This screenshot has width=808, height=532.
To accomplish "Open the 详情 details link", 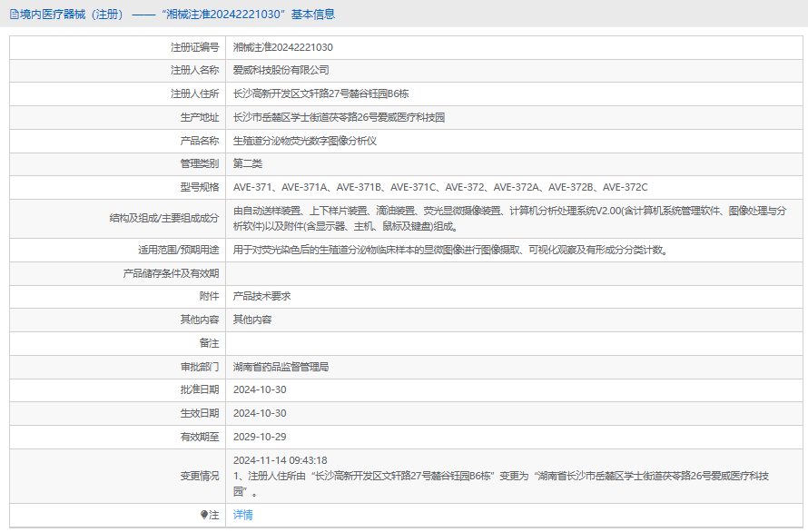I will [x=242, y=515].
